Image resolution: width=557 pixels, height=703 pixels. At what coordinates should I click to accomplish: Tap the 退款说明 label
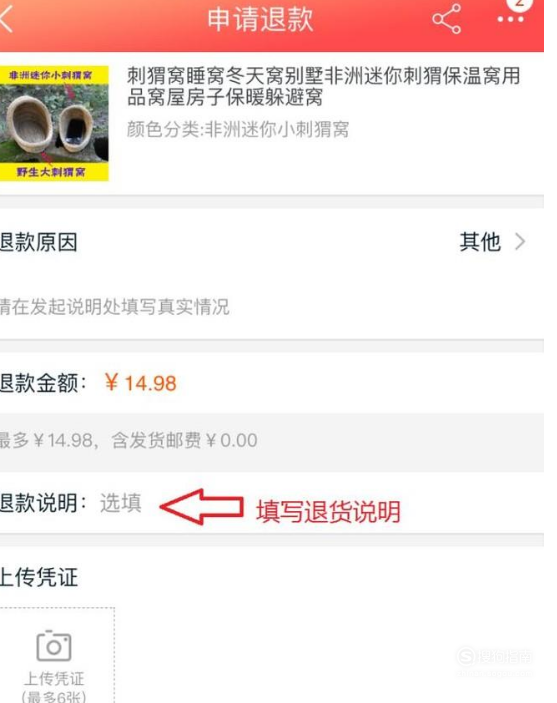(44, 503)
